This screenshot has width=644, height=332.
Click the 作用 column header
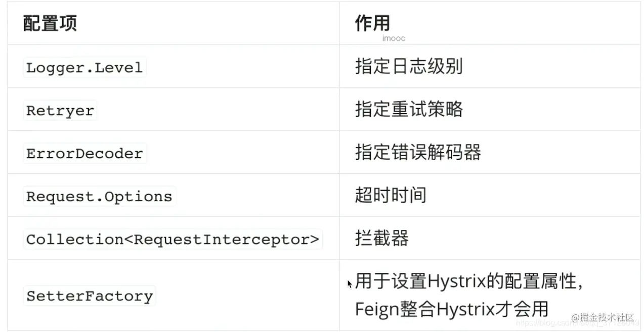click(x=373, y=23)
